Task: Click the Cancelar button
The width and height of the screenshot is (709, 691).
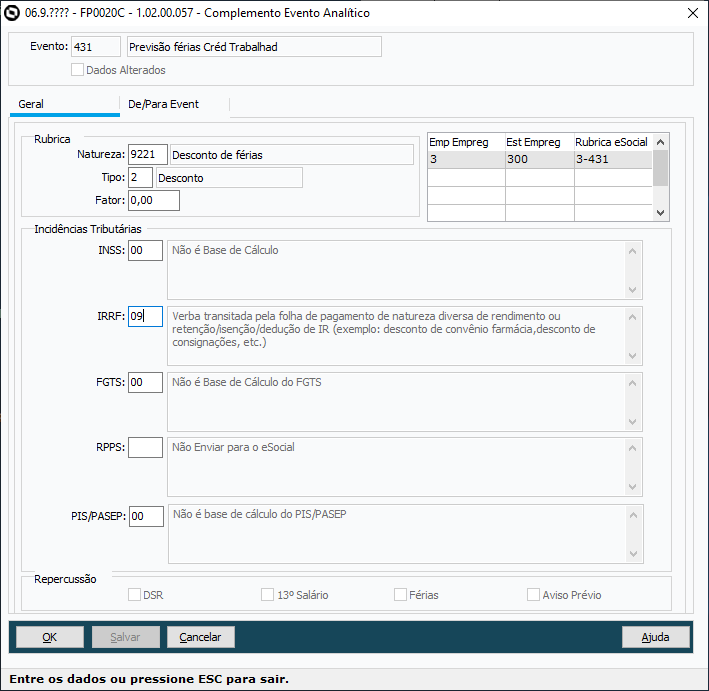Action: point(201,637)
